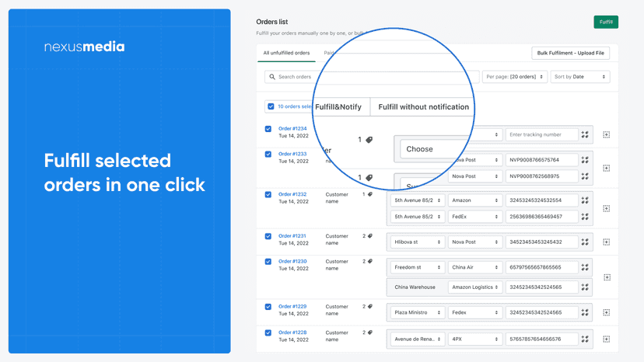Click the Enter tracking number field
Screen dimensions: 644x362
tap(541, 134)
